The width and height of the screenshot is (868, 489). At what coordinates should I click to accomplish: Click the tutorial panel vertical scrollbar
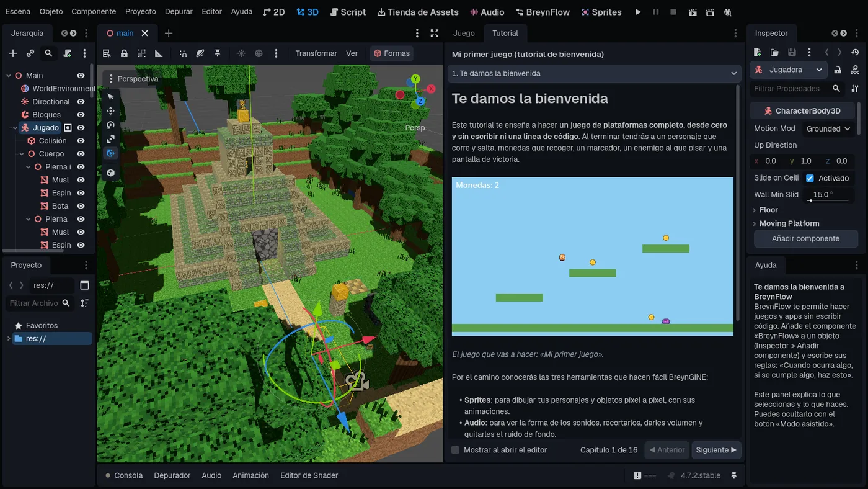738,203
